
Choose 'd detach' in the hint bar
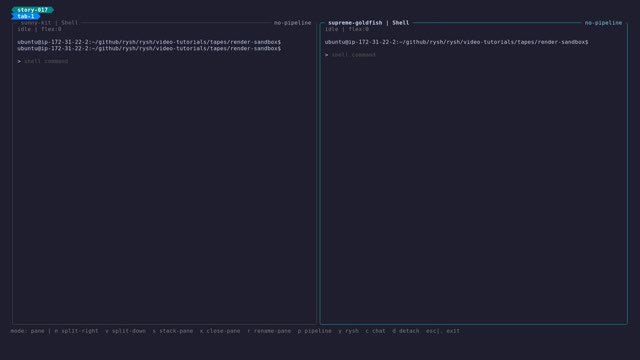[x=406, y=331]
